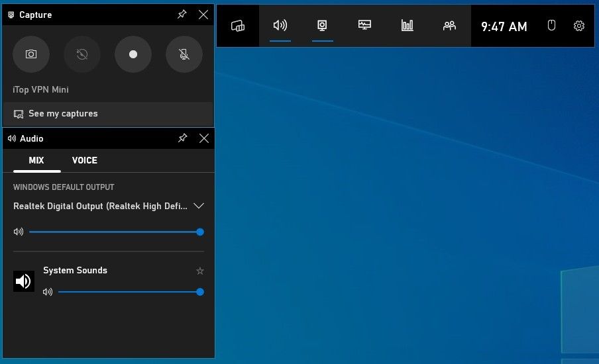Adjust the System Sounds volume slider
Screen dimensions: 599x364
[131, 292]
